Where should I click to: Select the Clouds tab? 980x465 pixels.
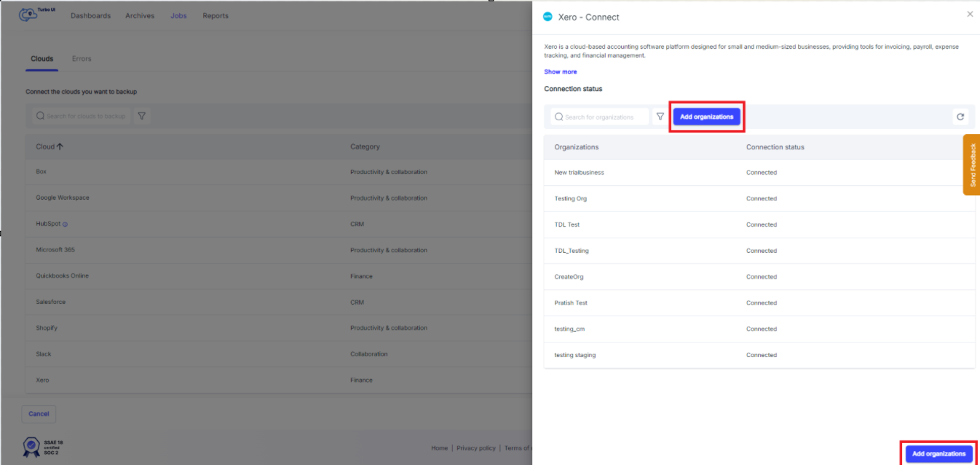point(42,58)
